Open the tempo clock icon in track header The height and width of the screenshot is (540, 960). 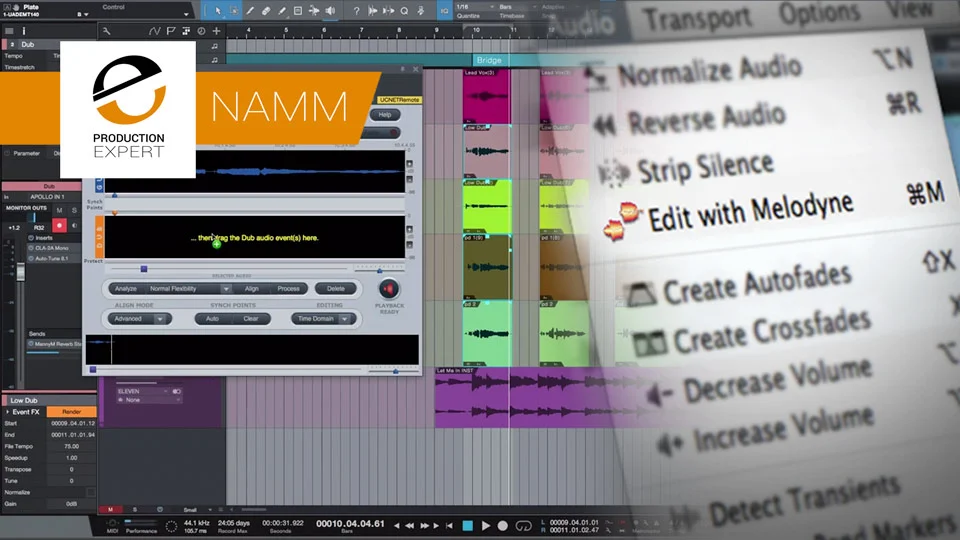click(x=201, y=31)
